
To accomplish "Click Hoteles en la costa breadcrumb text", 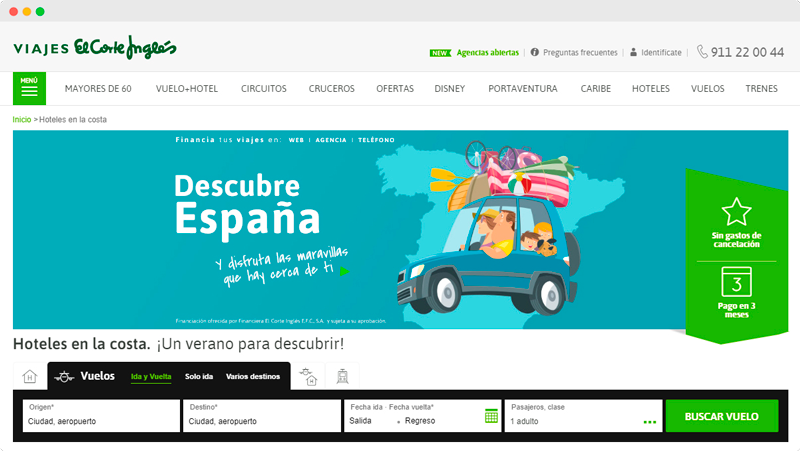I will 73,119.
